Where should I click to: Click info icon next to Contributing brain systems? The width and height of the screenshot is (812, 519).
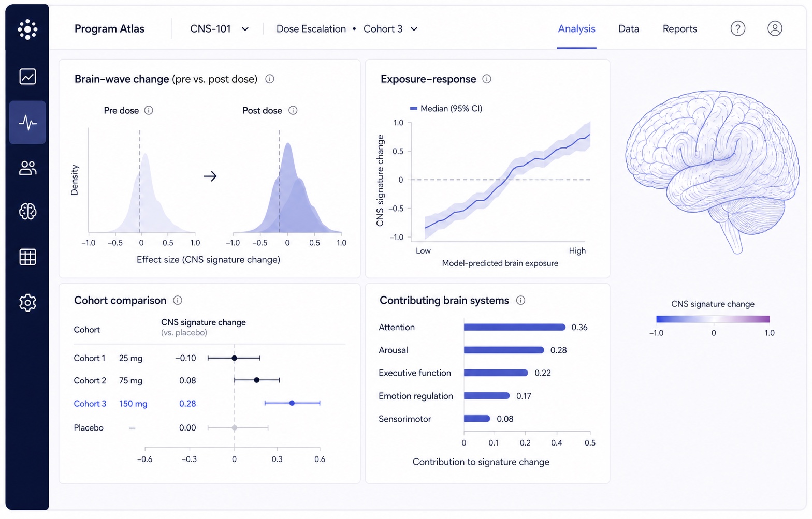click(521, 300)
